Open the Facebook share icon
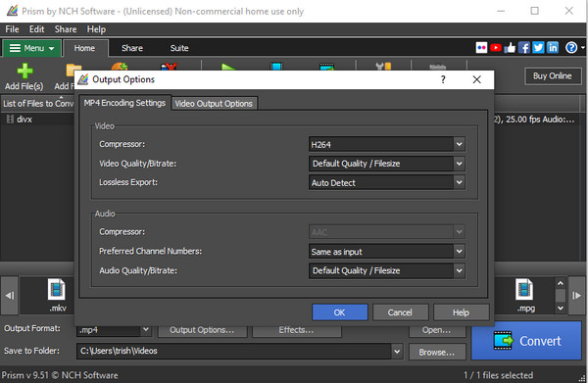 pyautogui.click(x=524, y=48)
